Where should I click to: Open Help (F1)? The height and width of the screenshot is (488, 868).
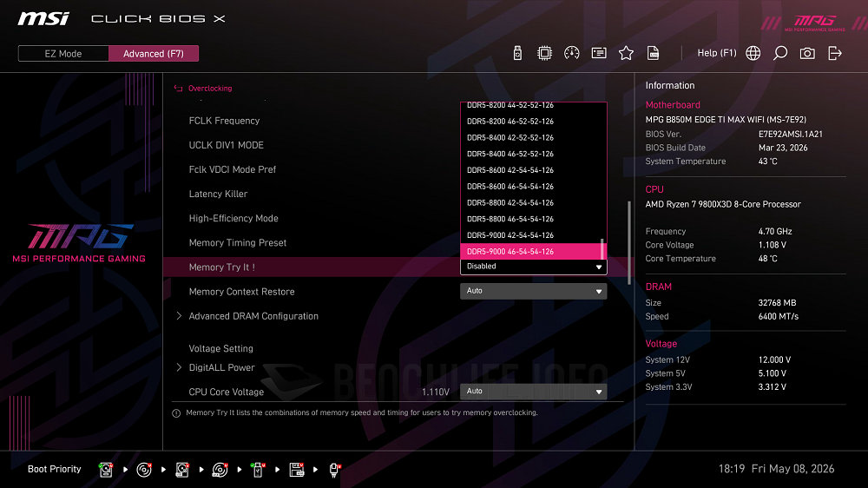(717, 53)
